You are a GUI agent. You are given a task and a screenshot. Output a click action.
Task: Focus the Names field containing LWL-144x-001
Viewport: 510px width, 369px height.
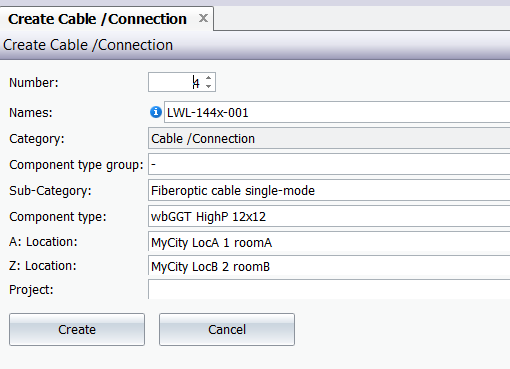(337, 112)
